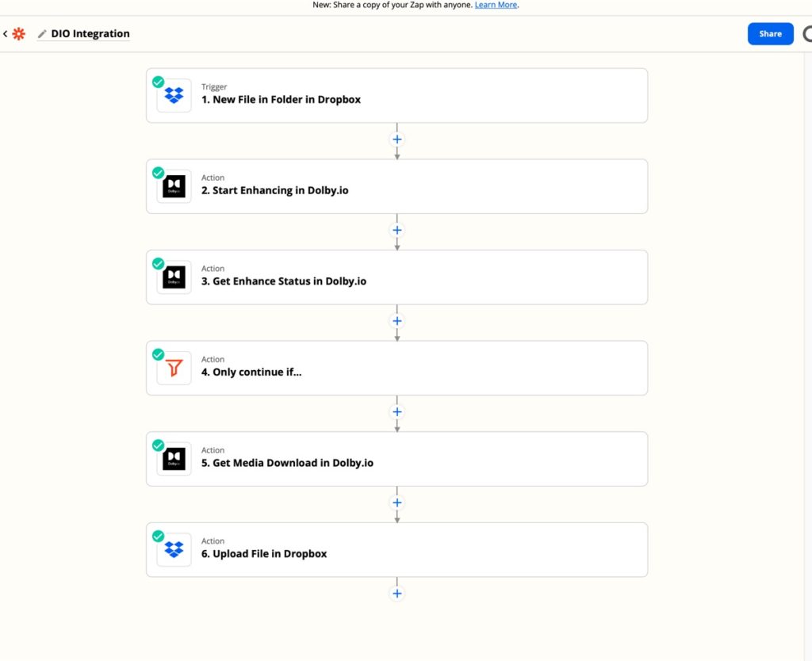Click the green checkmark on Get Enhance Status step

tap(158, 263)
